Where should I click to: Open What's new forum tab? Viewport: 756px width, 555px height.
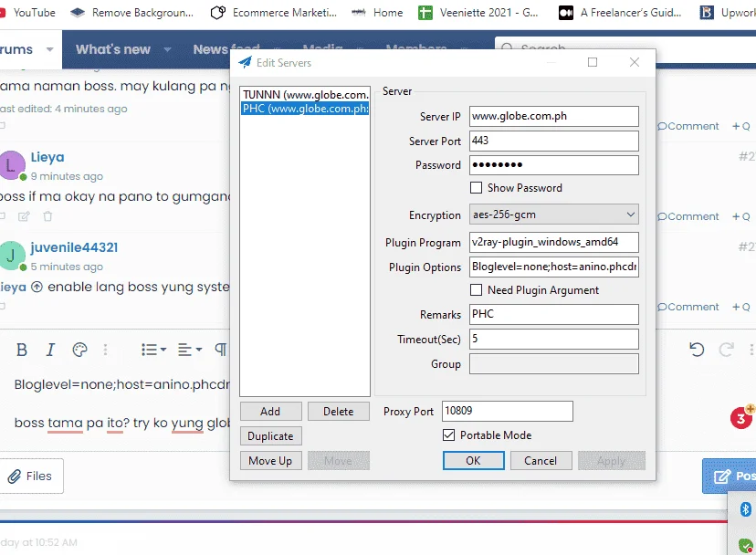point(113,49)
